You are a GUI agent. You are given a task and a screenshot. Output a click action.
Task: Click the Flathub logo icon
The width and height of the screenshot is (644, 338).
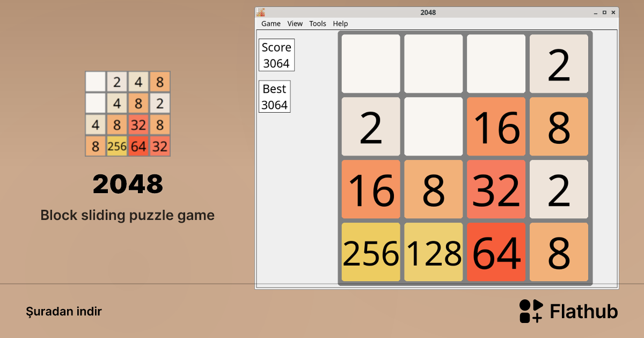[531, 311]
